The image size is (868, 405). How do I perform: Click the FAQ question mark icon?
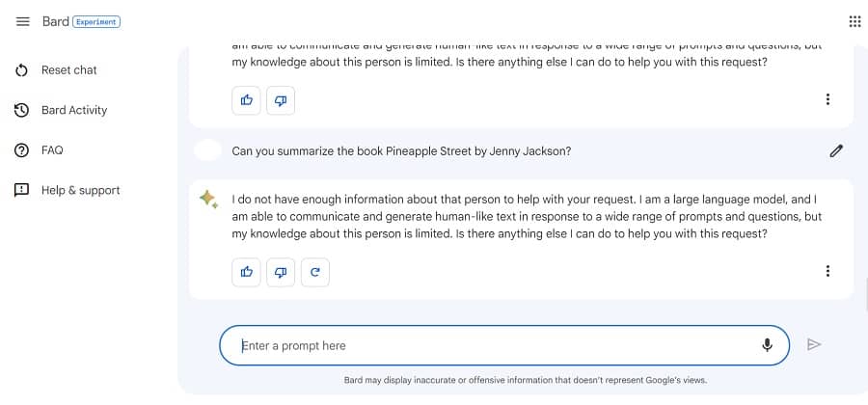(x=21, y=150)
